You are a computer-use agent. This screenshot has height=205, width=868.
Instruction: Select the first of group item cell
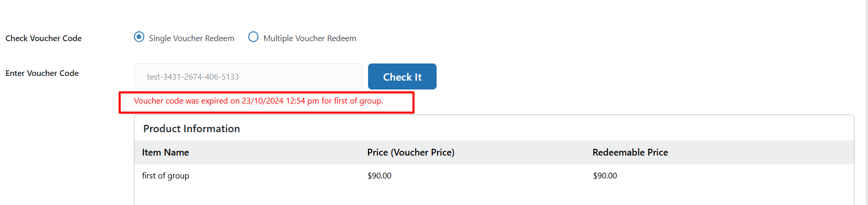pos(166,176)
